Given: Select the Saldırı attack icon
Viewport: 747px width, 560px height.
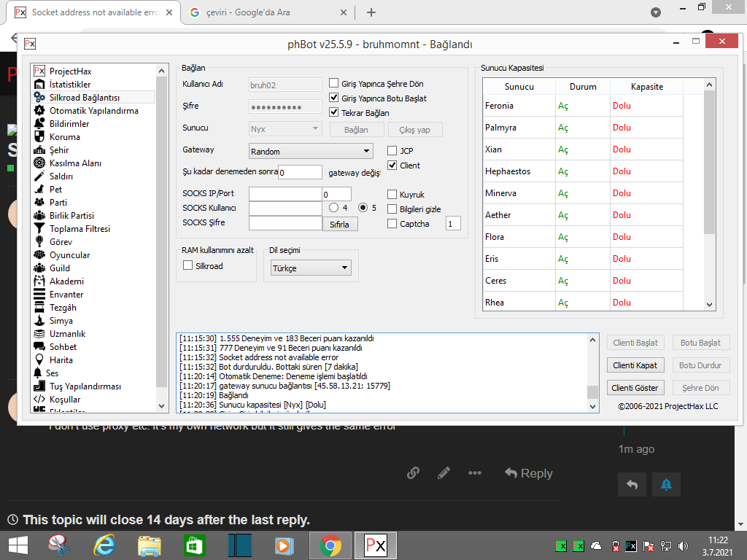Looking at the screenshot, I should tap(39, 176).
